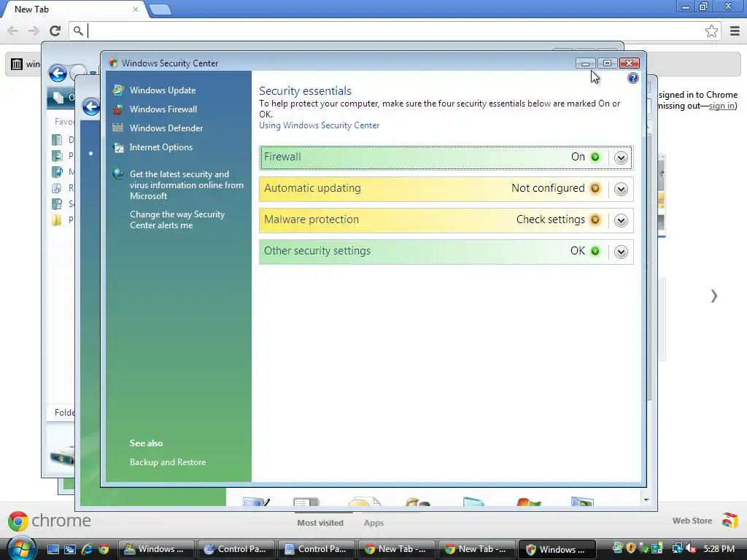This screenshot has width=747, height=560.
Task: Click Automatic updating yellow status indicator
Action: coord(595,188)
